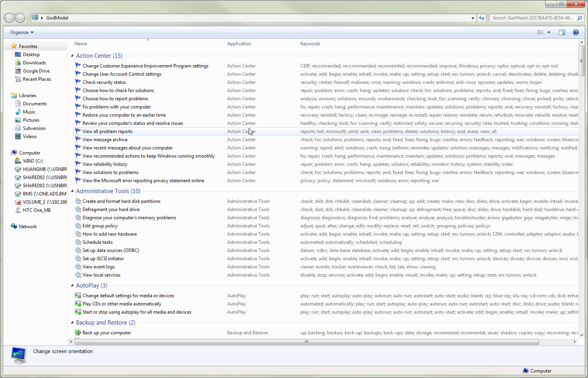Click the change view icon
Viewport: 588px width, 378px height.
540,32
